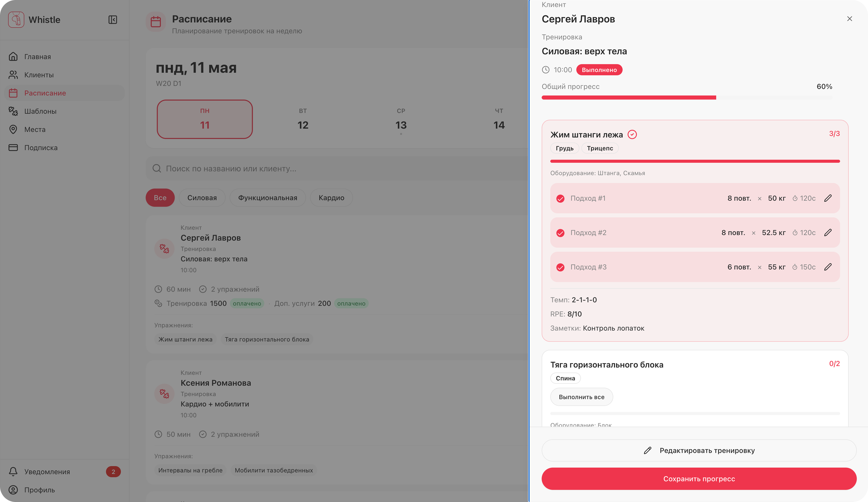Click the Тяга горизонтального блока progress bar
The width and height of the screenshot is (868, 502).
[x=695, y=414]
